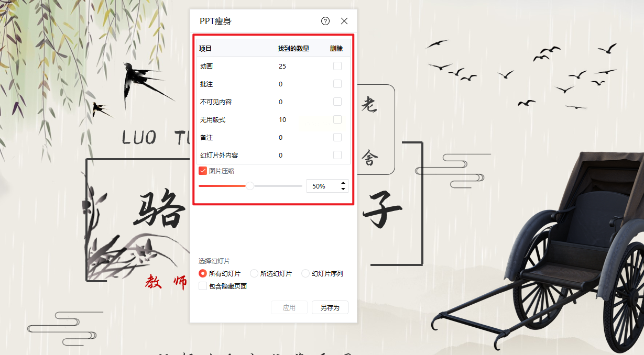Open the help icon in PPT瘦身 dialog
This screenshot has width=644, height=355.
click(x=325, y=21)
